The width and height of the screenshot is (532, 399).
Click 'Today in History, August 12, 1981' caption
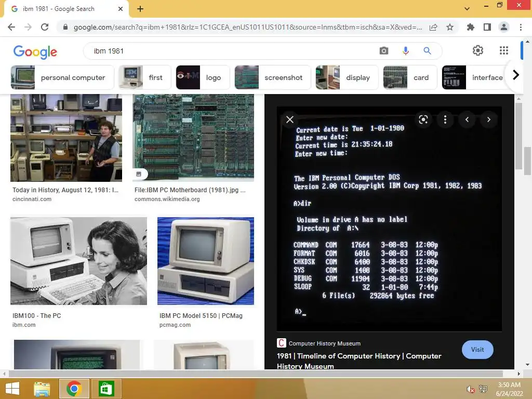tap(65, 190)
